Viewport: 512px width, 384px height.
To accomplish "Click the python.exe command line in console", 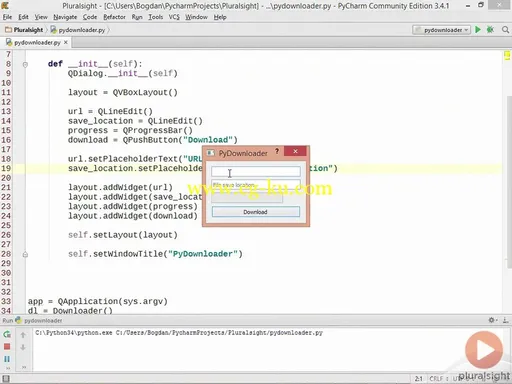I will click(x=179, y=333).
